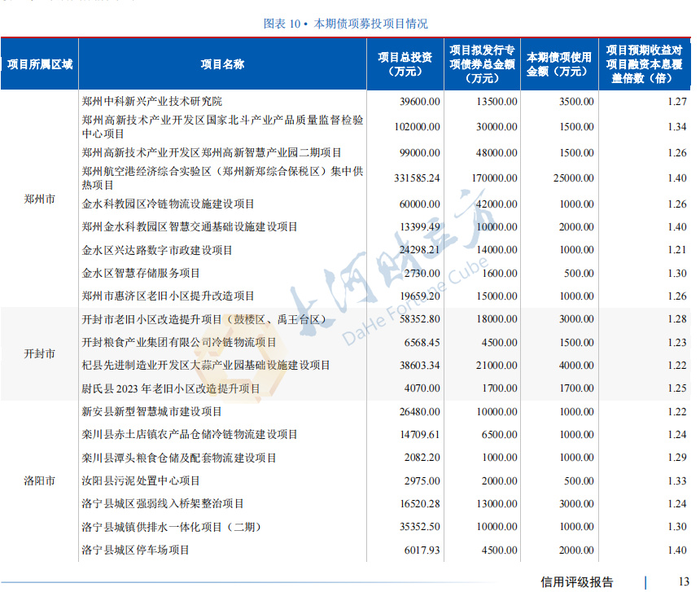
Task: Click the '项目名称' column header
Action: point(222,64)
